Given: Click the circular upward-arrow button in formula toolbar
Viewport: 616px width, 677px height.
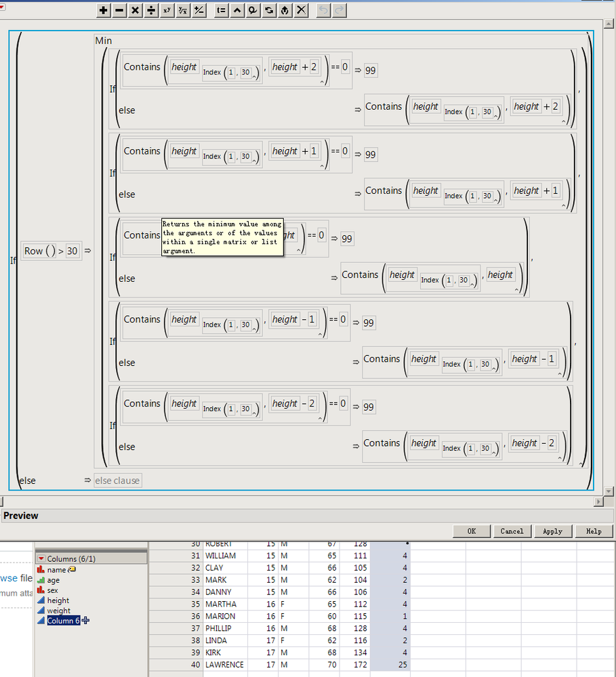Looking at the screenshot, I should point(285,10).
